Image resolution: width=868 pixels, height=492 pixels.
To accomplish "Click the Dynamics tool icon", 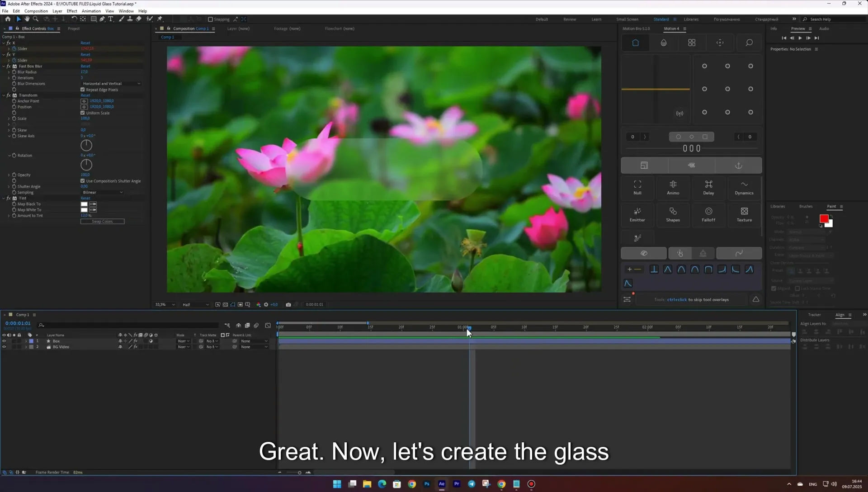I will [744, 187].
